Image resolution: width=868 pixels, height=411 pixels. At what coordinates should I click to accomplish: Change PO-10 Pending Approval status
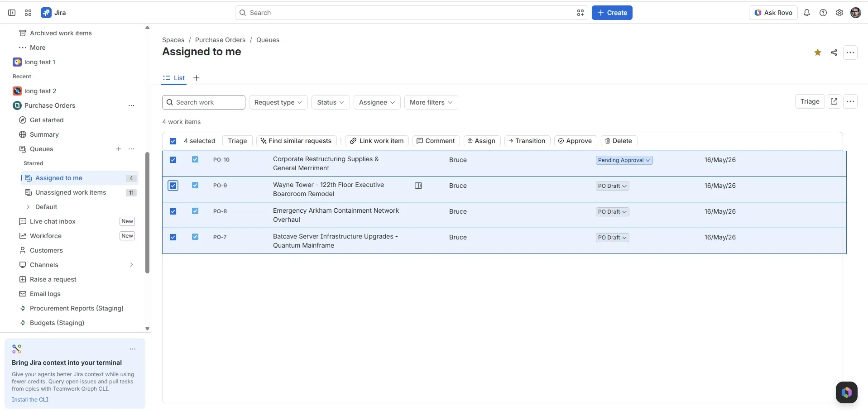click(x=624, y=160)
